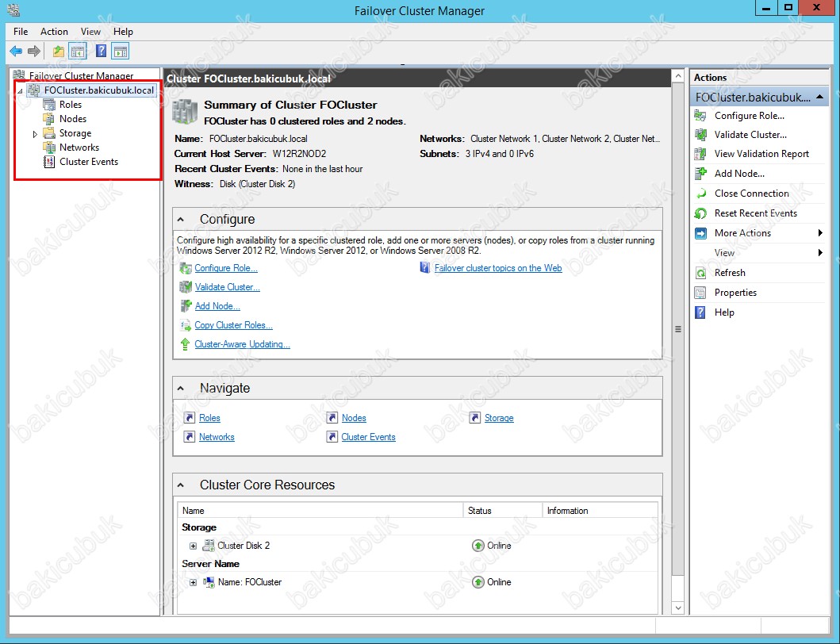Expand the Name: FOCluster resource row

(x=193, y=582)
